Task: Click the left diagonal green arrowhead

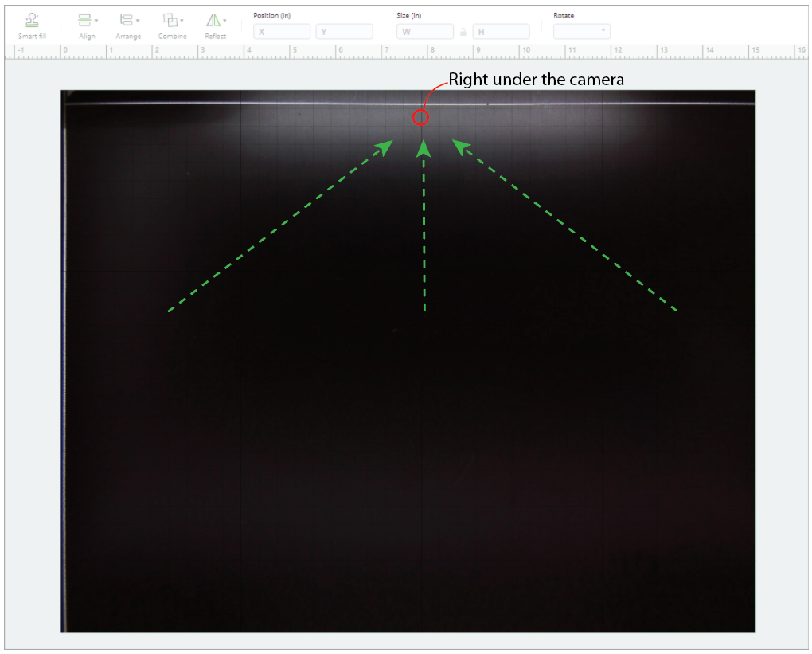Action: [385, 147]
